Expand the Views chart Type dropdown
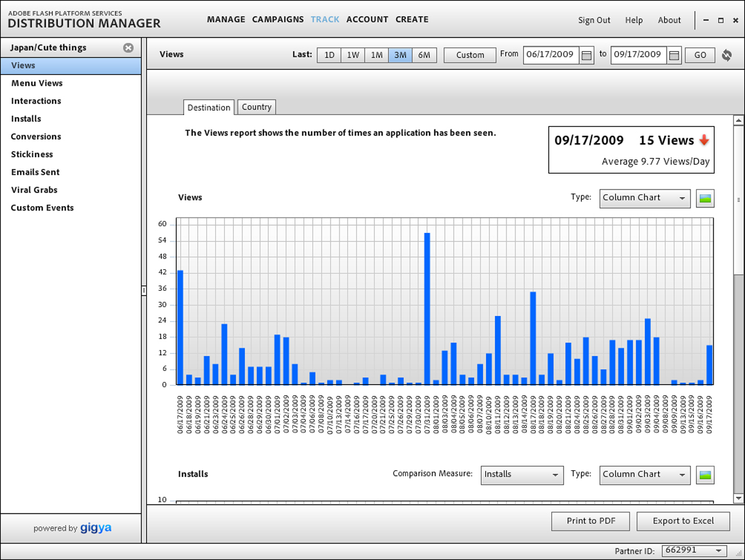Image resolution: width=745 pixels, height=560 pixels. [644, 198]
